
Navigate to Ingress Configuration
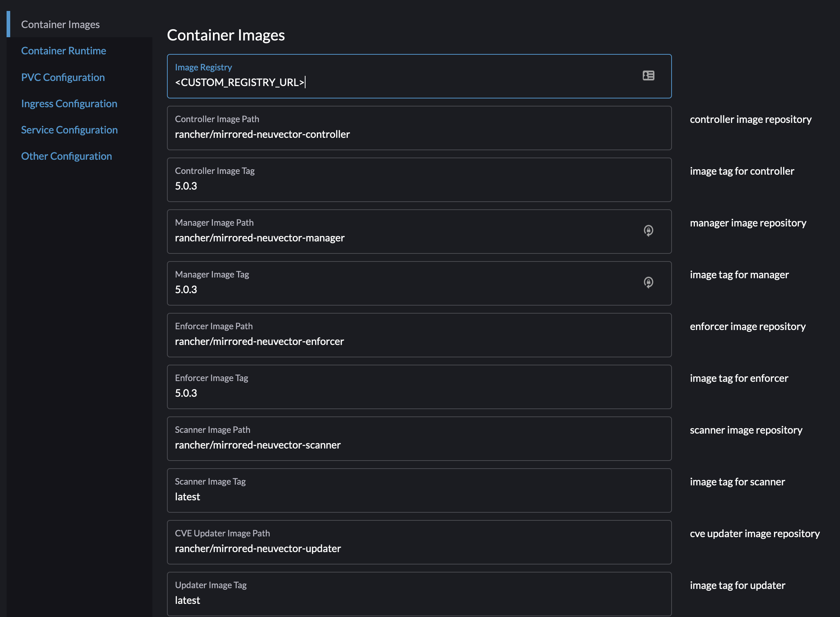69,104
